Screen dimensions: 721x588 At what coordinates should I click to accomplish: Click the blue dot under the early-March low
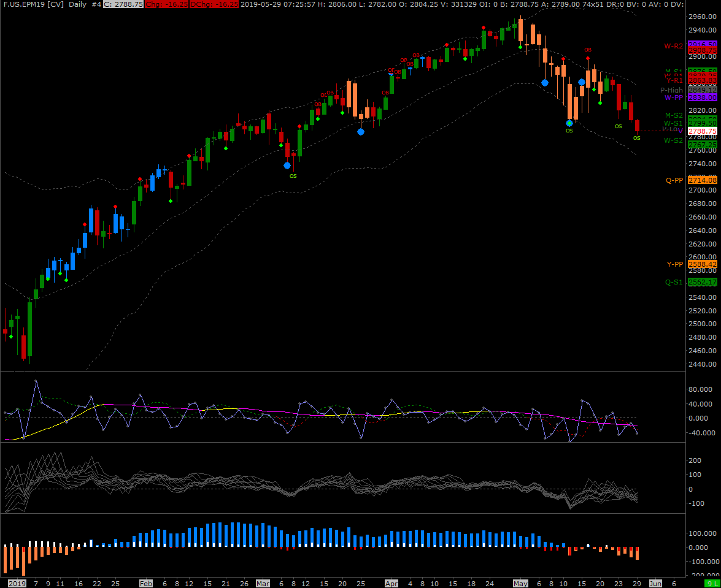tap(287, 166)
